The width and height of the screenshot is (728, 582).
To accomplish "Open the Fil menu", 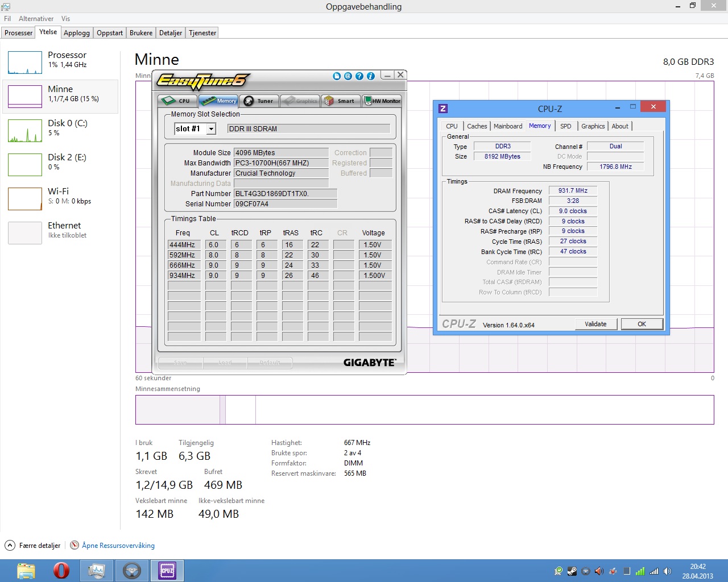I will 7,19.
